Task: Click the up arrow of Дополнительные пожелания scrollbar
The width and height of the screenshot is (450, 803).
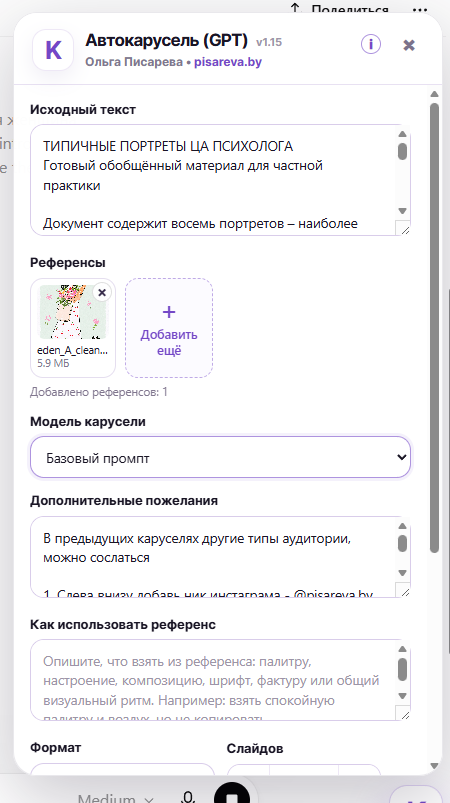Action: [402, 526]
